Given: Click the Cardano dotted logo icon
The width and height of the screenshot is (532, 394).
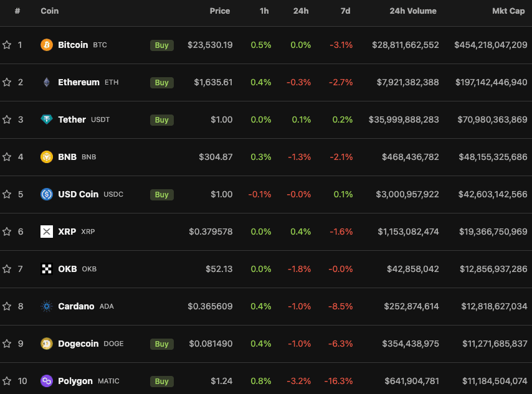Looking at the screenshot, I should (47, 306).
